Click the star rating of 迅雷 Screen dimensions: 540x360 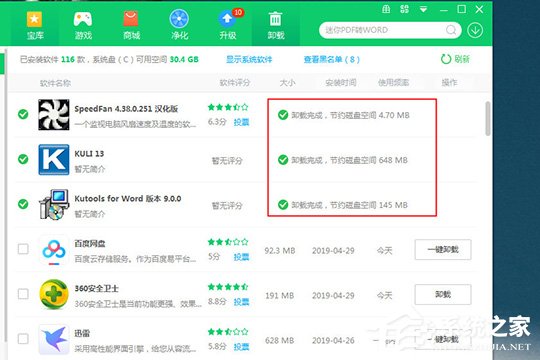click(x=228, y=332)
